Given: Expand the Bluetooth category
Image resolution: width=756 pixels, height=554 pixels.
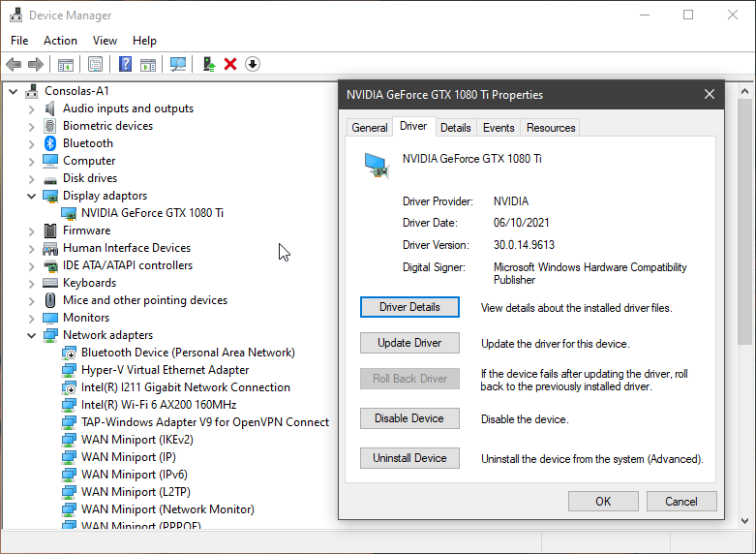Looking at the screenshot, I should point(31,143).
